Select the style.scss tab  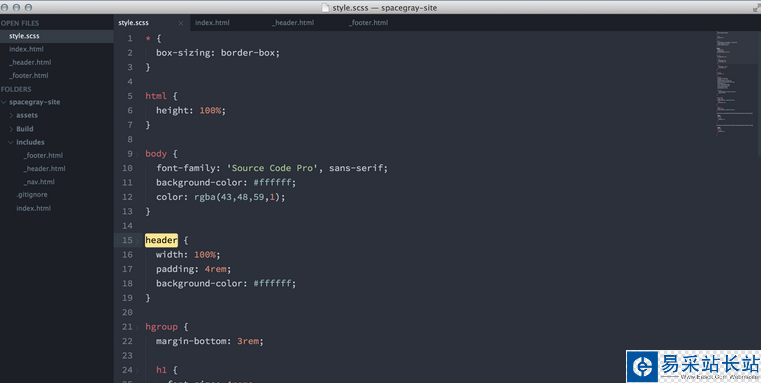(133, 22)
